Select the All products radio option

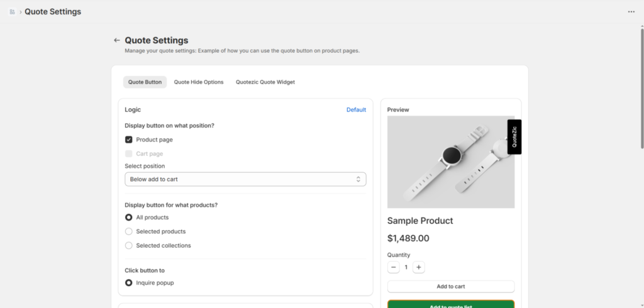tap(129, 217)
